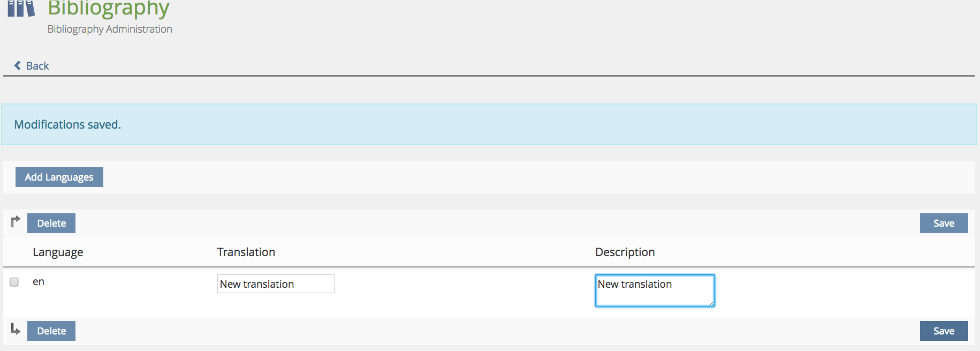980x351 pixels.
Task: Grab the Description textarea resize handle
Action: tap(711, 303)
